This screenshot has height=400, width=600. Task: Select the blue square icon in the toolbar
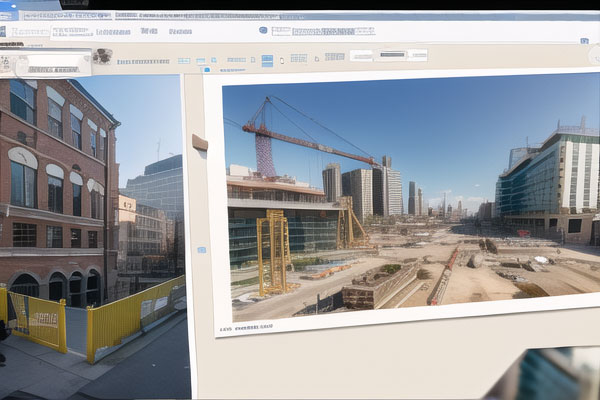(x=267, y=60)
